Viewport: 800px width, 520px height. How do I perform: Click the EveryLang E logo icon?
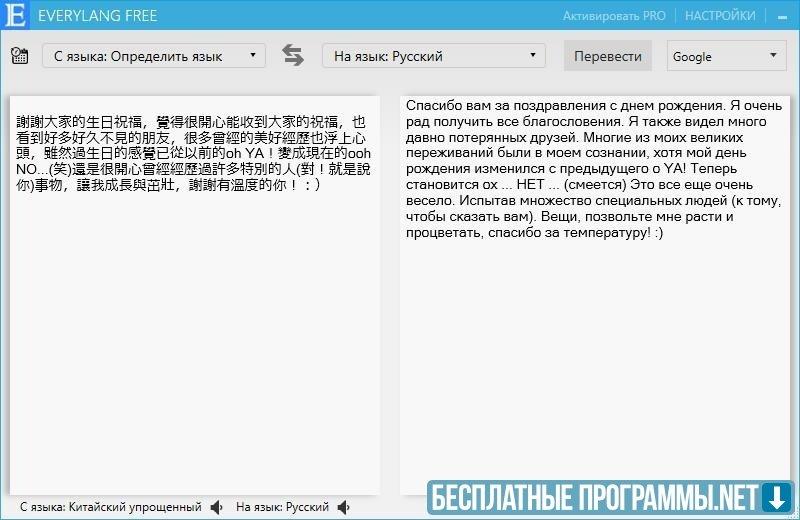[x=15, y=16]
